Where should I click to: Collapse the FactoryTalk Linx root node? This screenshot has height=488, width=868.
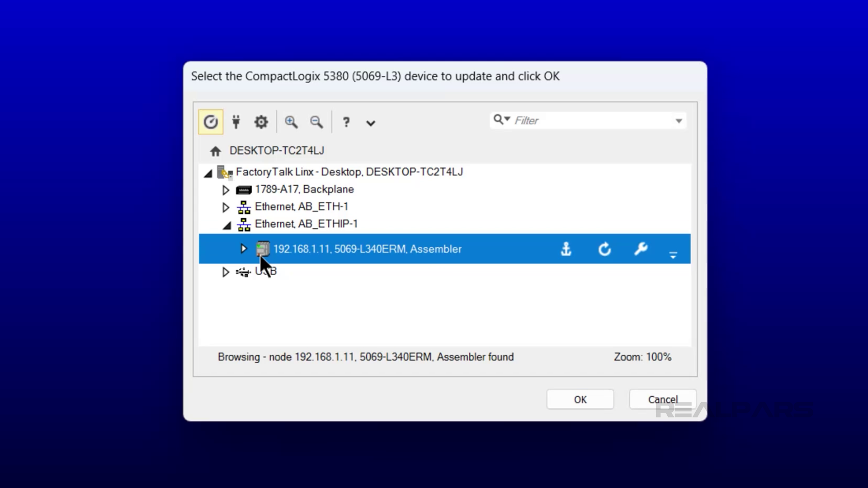pyautogui.click(x=208, y=173)
